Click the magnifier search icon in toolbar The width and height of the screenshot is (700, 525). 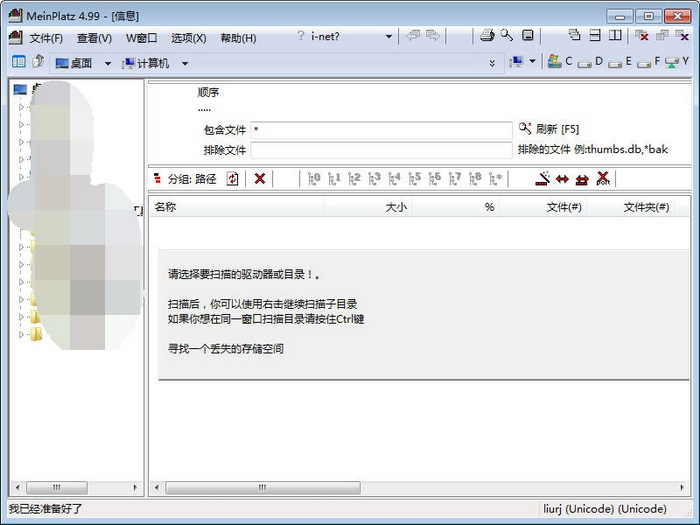click(x=507, y=35)
